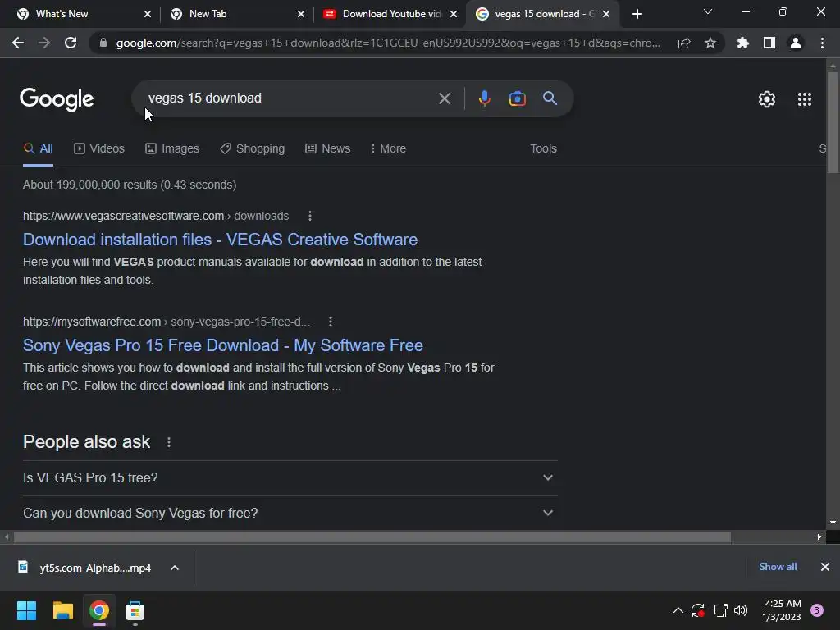Start voice search with microphone
This screenshot has width=840, height=630.
click(x=484, y=98)
